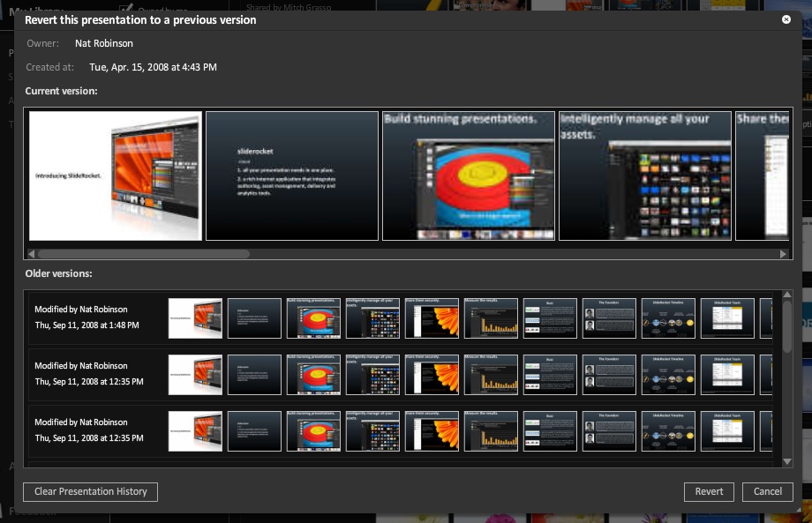Click the Revert button

(x=709, y=491)
